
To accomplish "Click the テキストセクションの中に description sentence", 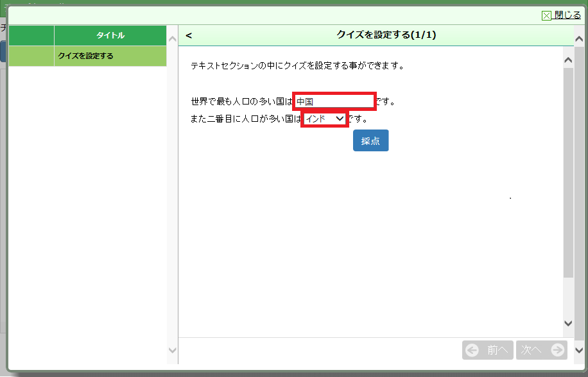I will (297, 66).
